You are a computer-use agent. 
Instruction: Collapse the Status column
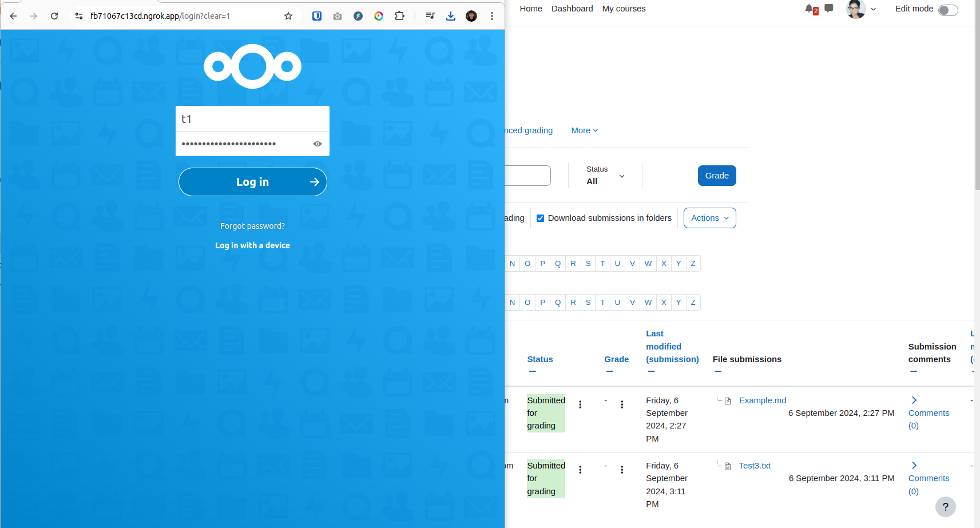pyautogui.click(x=533, y=372)
